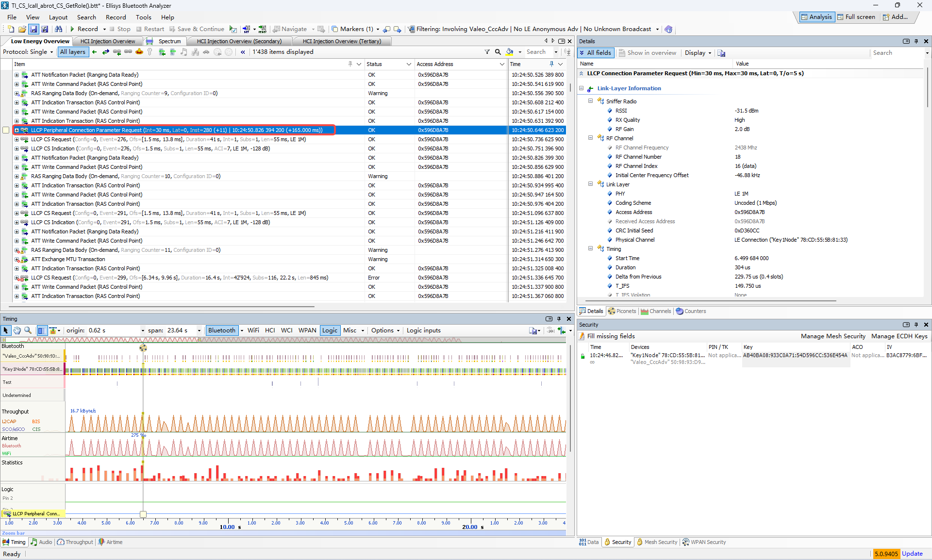932x560 pixels.
Task: Open the Display dropdown in Details
Action: pos(698,53)
